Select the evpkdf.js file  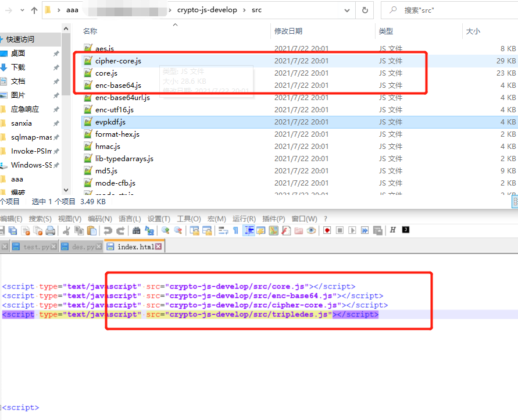[x=110, y=122]
